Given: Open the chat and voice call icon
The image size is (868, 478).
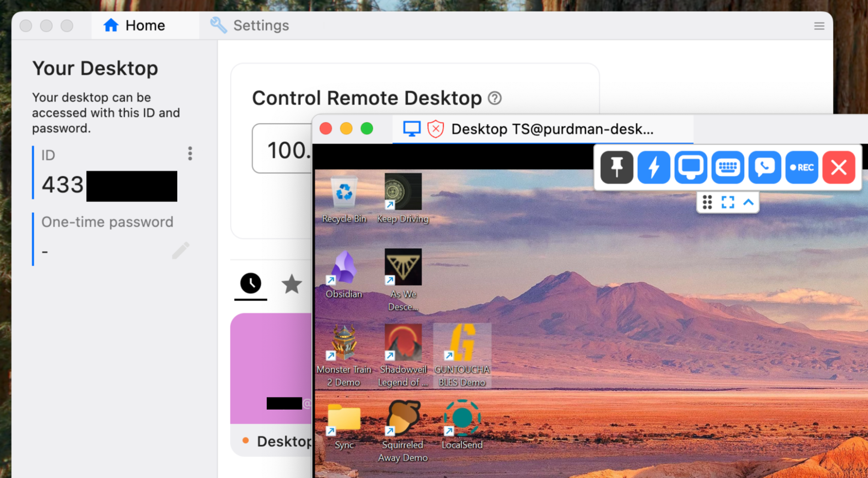Looking at the screenshot, I should coord(764,167).
